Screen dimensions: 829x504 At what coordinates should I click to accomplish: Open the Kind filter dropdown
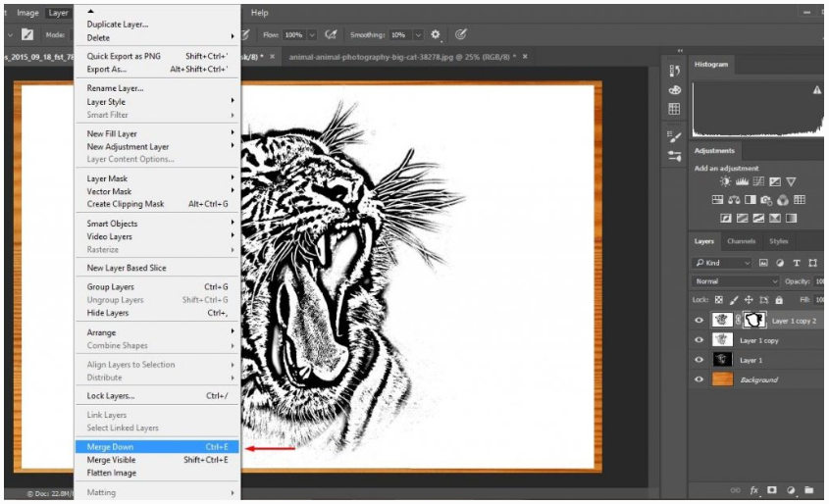click(x=722, y=263)
